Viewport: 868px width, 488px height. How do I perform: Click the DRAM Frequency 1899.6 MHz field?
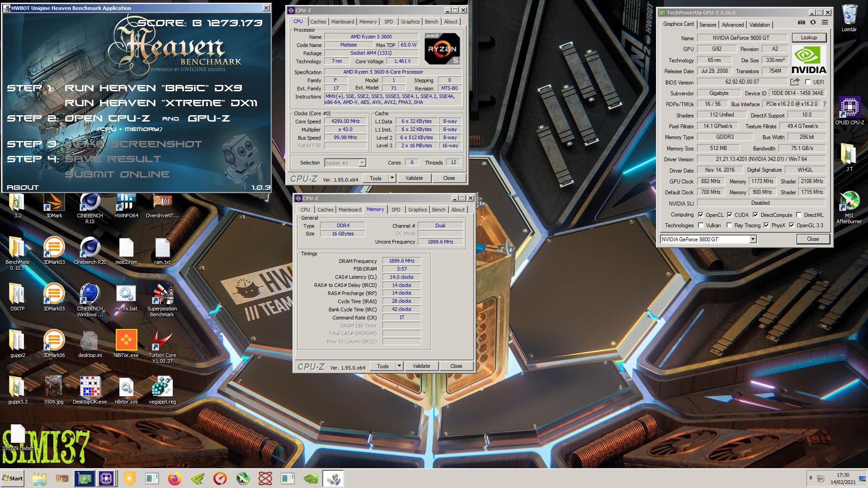(x=401, y=261)
